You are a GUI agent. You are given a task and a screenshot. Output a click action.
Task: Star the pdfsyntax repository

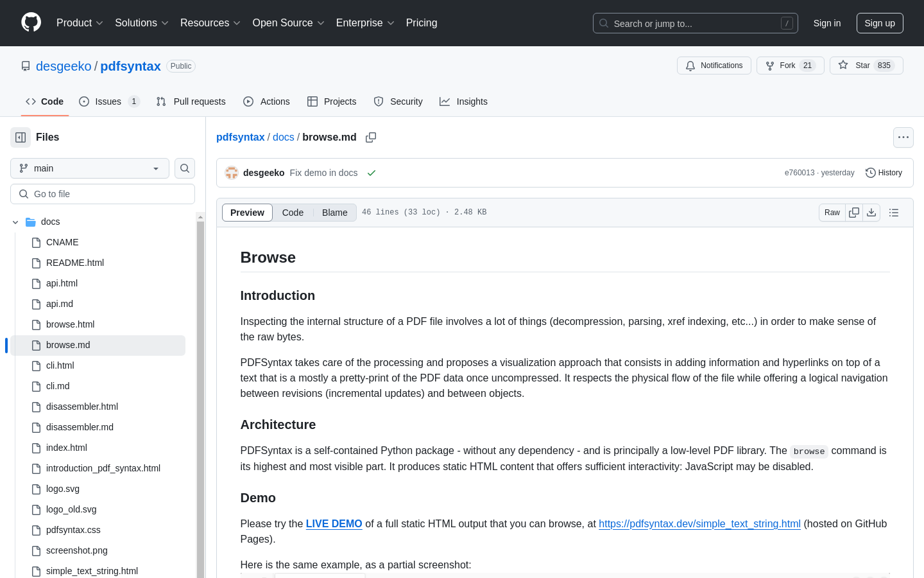click(866, 66)
